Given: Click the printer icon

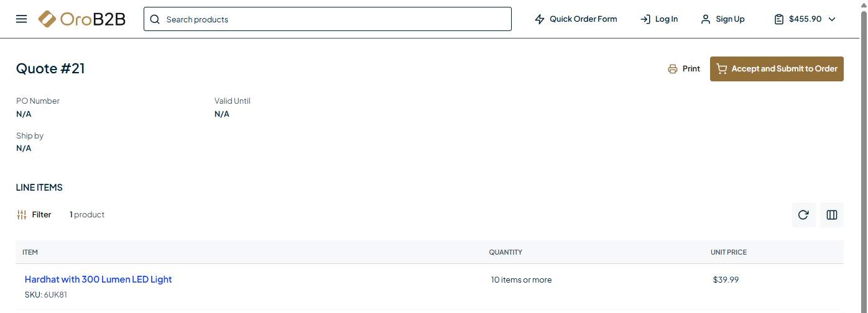Looking at the screenshot, I should (672, 69).
